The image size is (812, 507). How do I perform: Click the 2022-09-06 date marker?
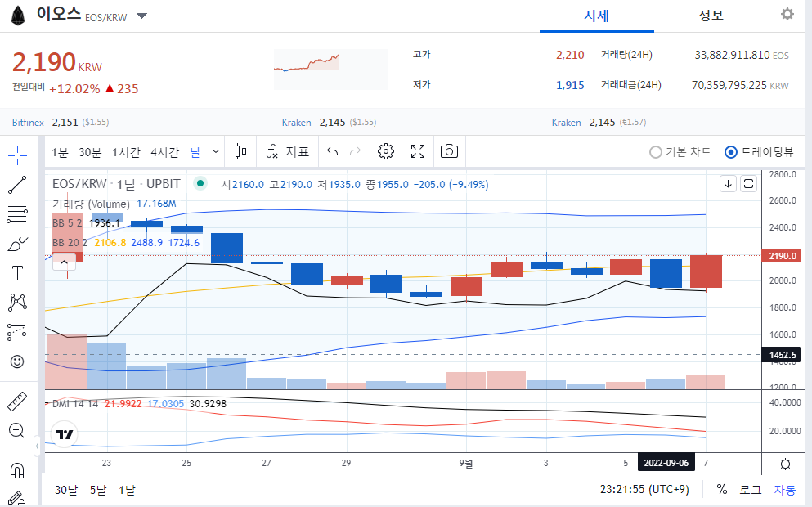coord(666,463)
